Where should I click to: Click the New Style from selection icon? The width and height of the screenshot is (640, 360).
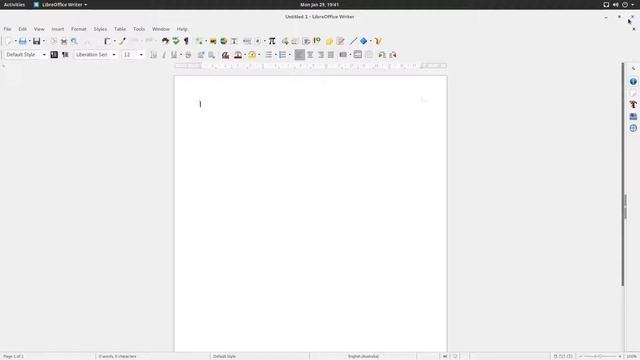pos(65,55)
